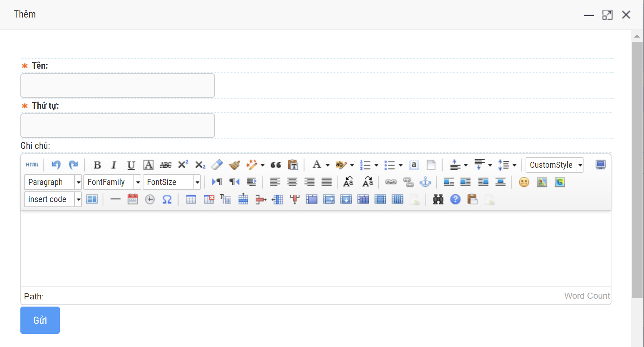Insert a table
The height and width of the screenshot is (347, 644).
pyautogui.click(x=191, y=199)
